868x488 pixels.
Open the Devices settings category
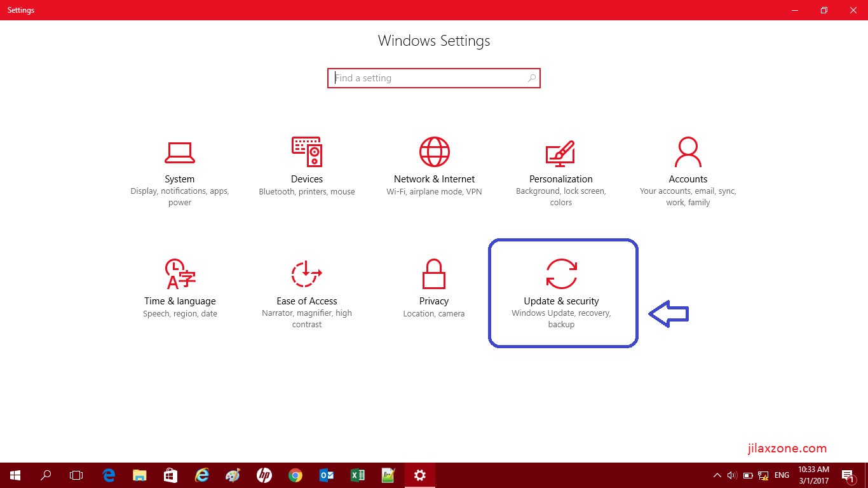[x=307, y=166]
